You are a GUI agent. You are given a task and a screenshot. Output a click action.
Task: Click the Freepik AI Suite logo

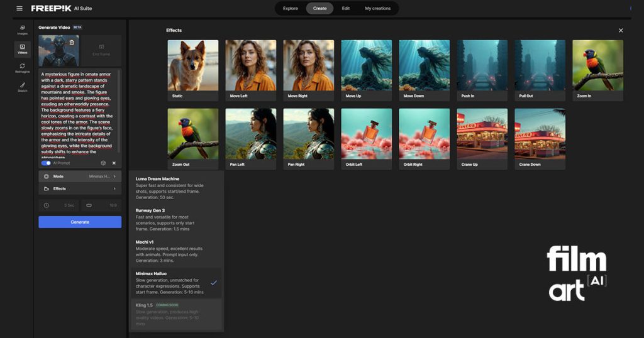[62, 8]
